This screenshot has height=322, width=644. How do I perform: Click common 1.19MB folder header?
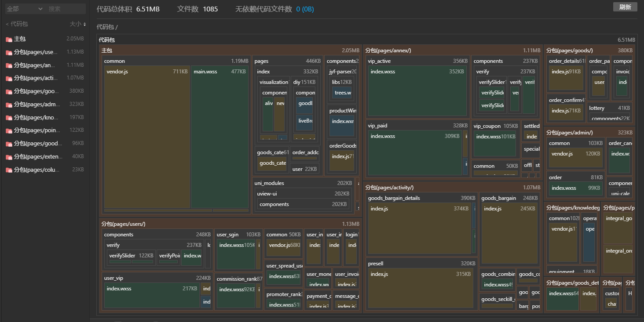coord(176,61)
